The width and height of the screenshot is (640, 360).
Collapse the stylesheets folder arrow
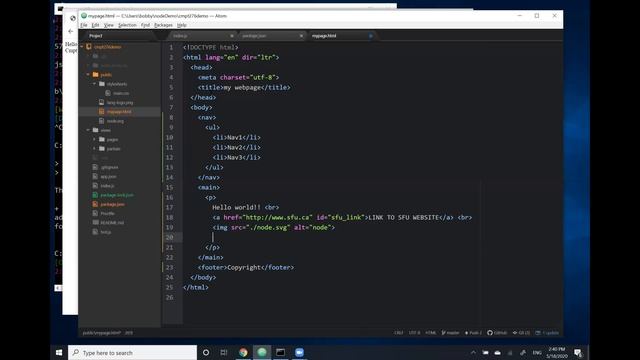(95, 84)
